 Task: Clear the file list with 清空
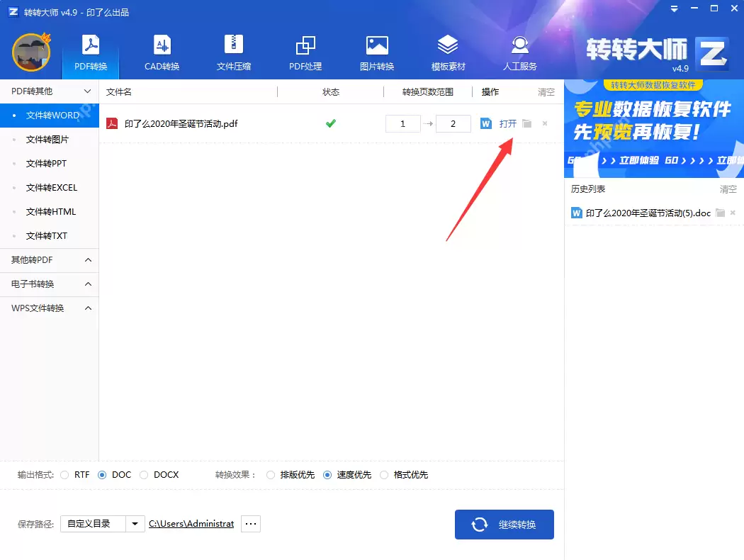pos(546,91)
